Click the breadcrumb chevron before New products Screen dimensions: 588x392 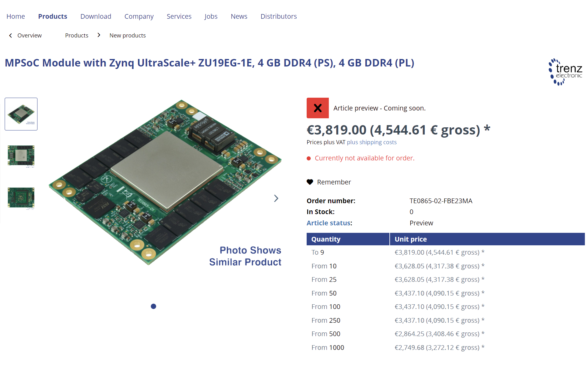click(x=99, y=35)
